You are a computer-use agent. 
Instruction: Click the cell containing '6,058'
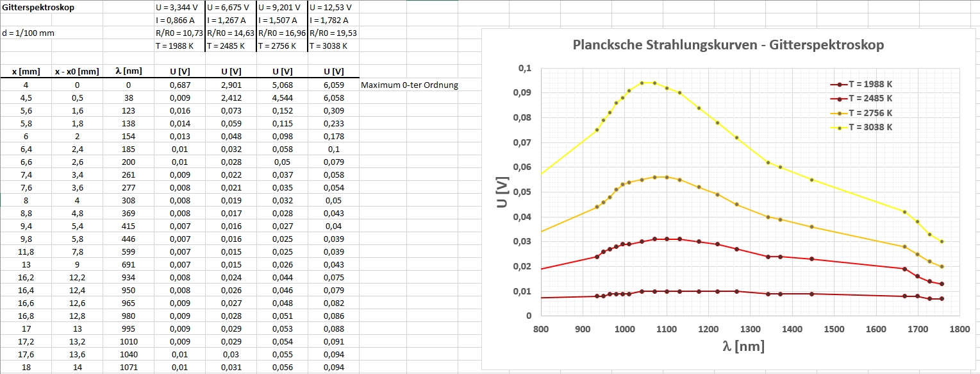coord(333,98)
